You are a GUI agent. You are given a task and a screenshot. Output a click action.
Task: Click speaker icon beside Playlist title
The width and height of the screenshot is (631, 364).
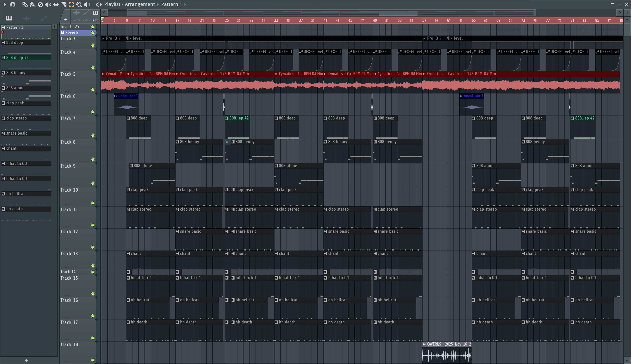[99, 4]
